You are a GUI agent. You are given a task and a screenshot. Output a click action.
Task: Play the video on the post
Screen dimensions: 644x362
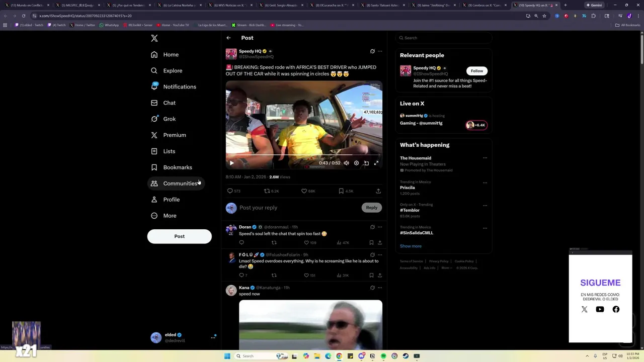(x=231, y=163)
